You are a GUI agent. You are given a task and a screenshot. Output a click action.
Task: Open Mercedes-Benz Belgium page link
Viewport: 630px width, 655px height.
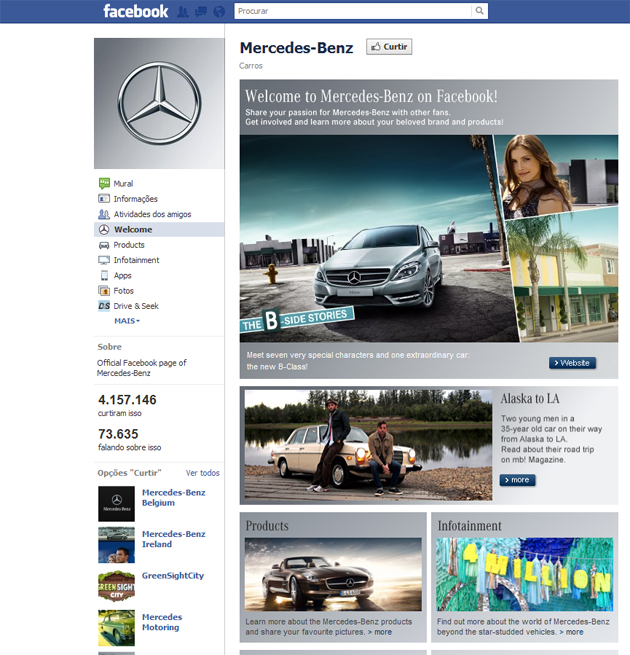[173, 498]
